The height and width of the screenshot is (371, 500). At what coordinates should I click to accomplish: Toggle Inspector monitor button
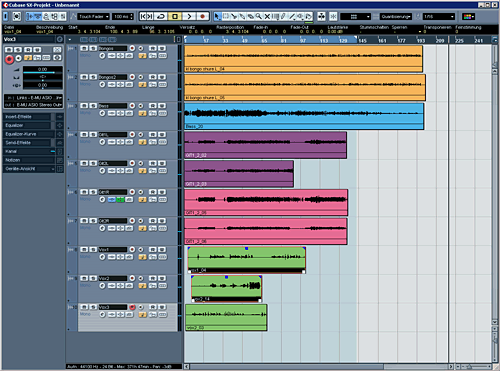tap(19, 58)
